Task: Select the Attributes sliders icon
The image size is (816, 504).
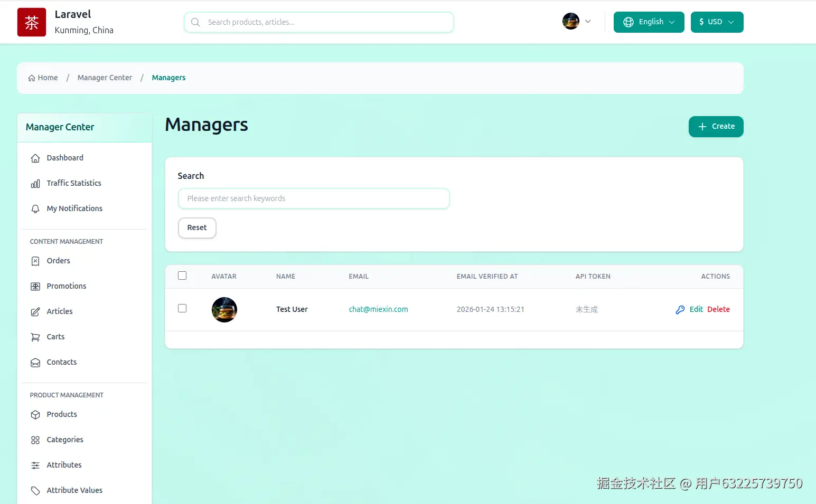Action: tap(35, 465)
